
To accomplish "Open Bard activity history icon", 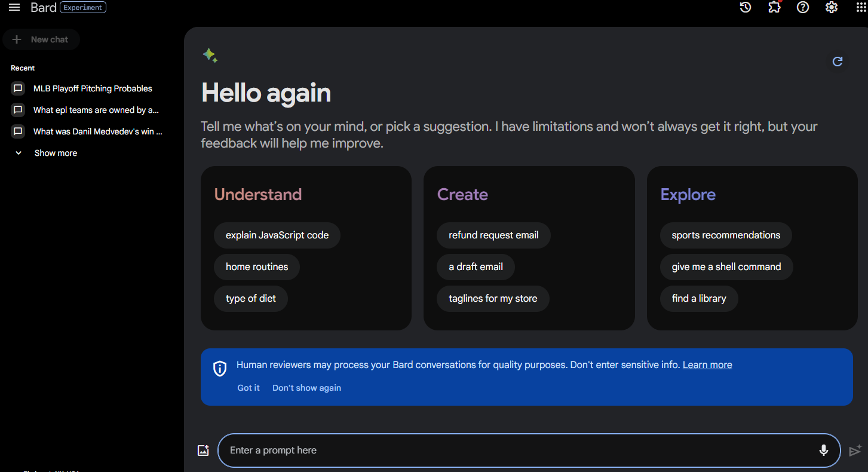I will (x=746, y=7).
